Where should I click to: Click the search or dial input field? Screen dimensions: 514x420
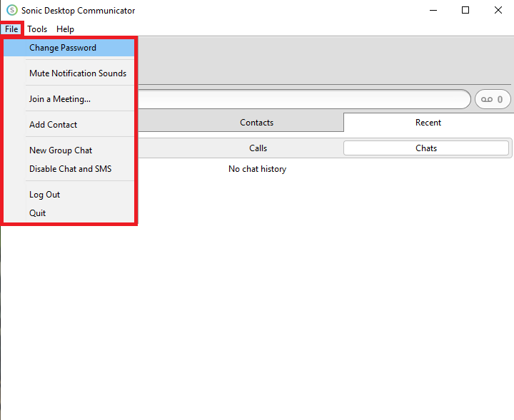[303, 99]
